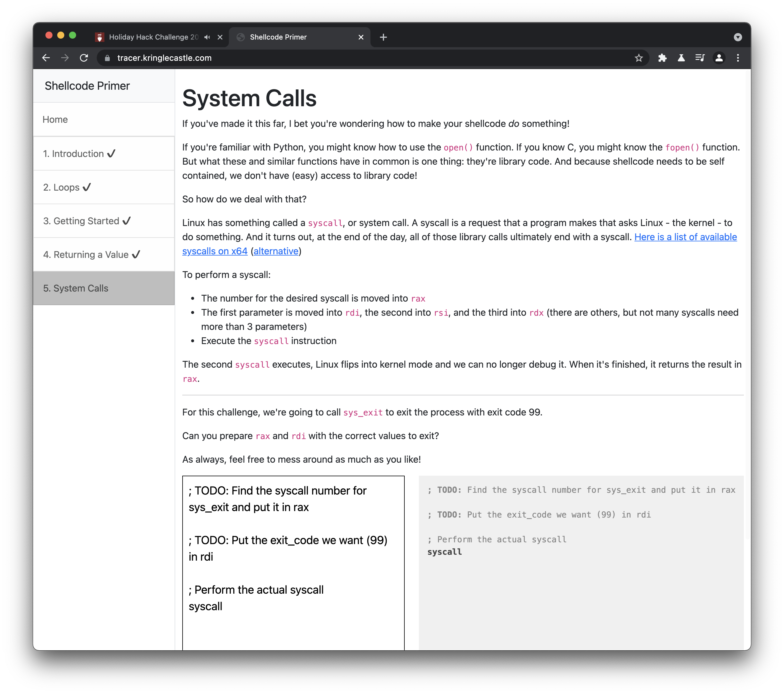
Task: Switch to Holiday Hack Challenge tab
Action: coord(158,37)
